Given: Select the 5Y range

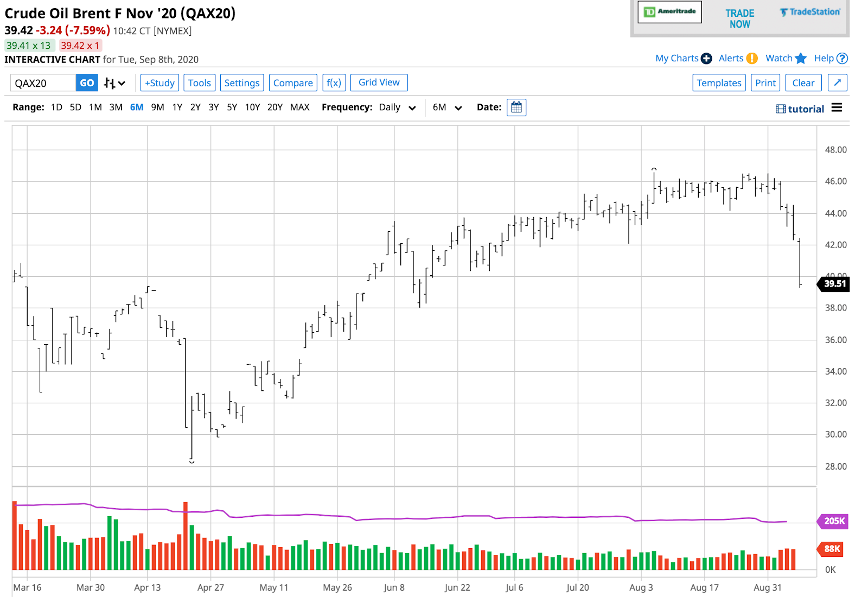Looking at the screenshot, I should coord(232,107).
